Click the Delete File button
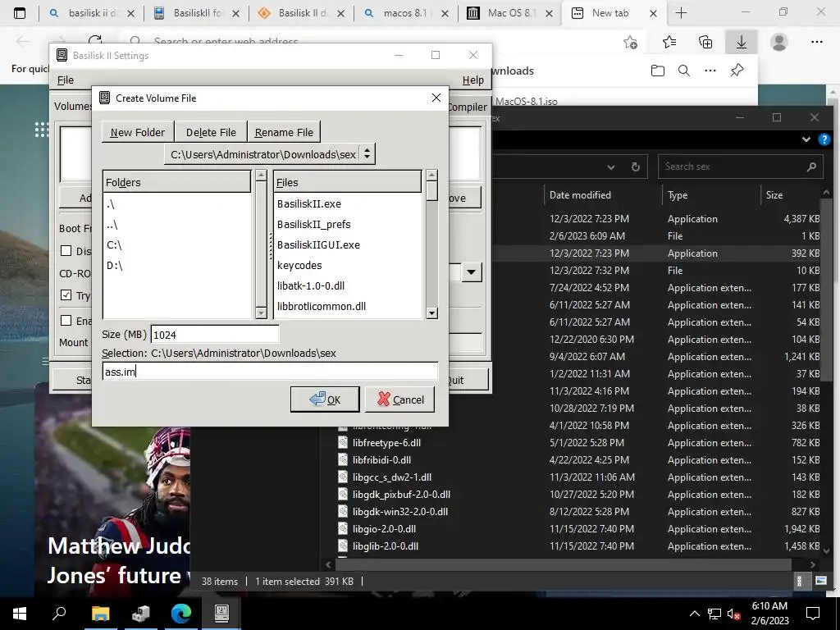The height and width of the screenshot is (630, 840). pyautogui.click(x=211, y=132)
